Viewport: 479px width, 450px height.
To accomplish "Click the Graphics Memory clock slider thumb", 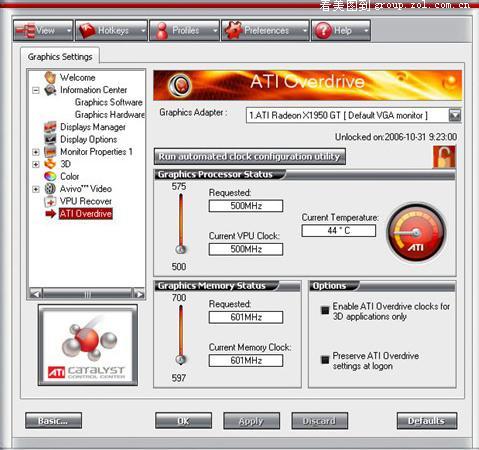I will 181,360.
